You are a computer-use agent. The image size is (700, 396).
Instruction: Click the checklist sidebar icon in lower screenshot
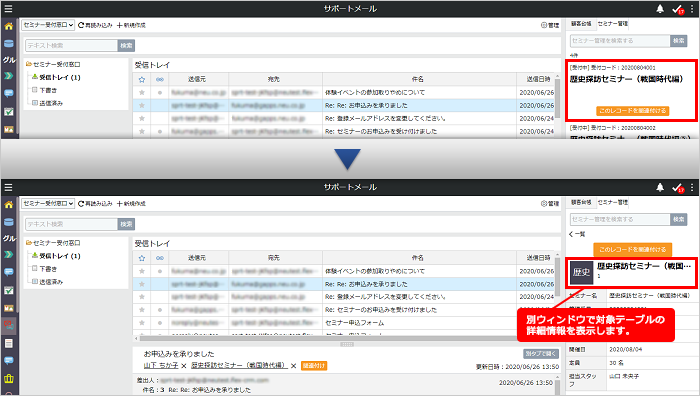pos(8,290)
